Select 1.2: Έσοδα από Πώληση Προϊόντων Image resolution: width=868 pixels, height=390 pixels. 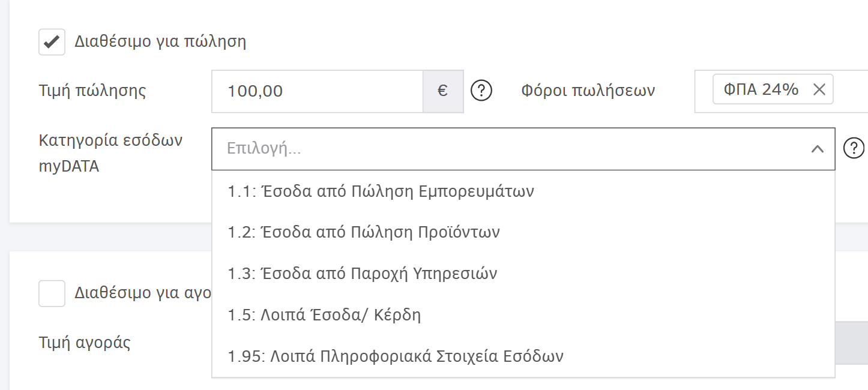pyautogui.click(x=364, y=232)
